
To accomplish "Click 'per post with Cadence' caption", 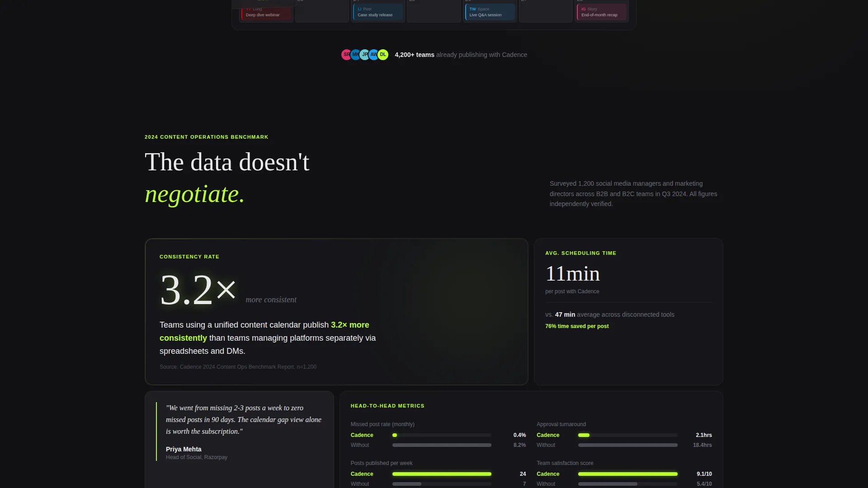I will pos(572,291).
